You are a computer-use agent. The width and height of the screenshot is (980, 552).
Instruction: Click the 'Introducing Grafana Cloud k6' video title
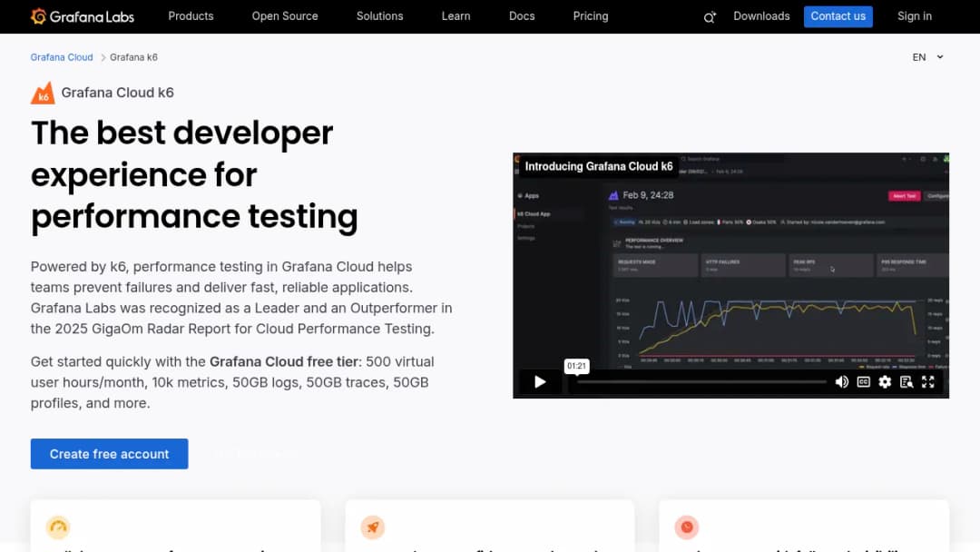[599, 166]
